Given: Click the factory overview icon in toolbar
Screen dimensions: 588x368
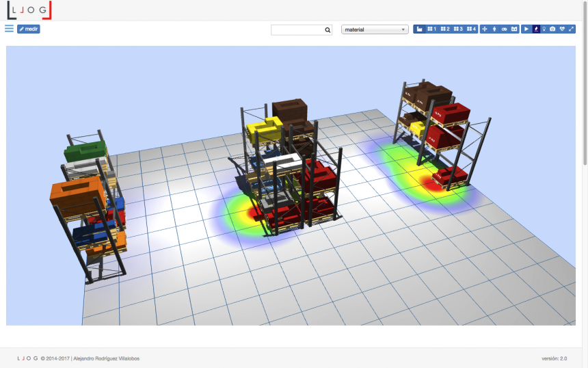Looking at the screenshot, I should point(419,29).
